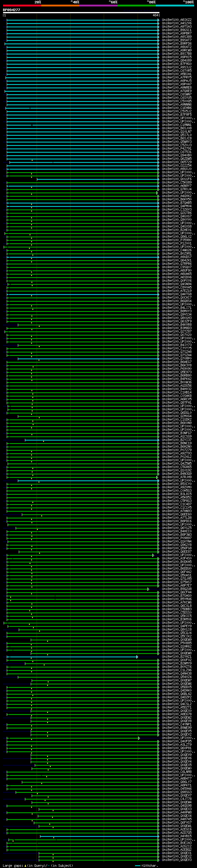Open hit UniRef100_P69090
This screenshot has height=868, width=197.
[176, 369]
